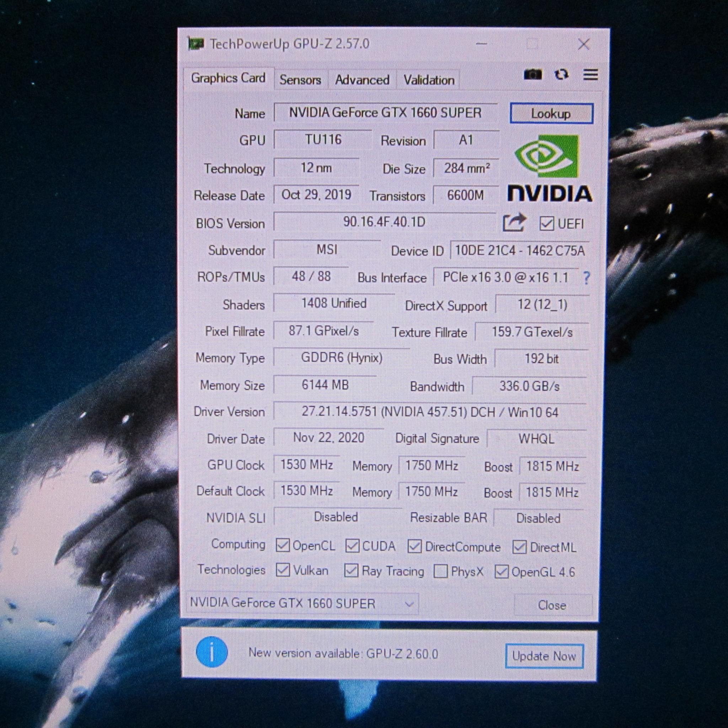Click the GPU field showing TU116

323,139
